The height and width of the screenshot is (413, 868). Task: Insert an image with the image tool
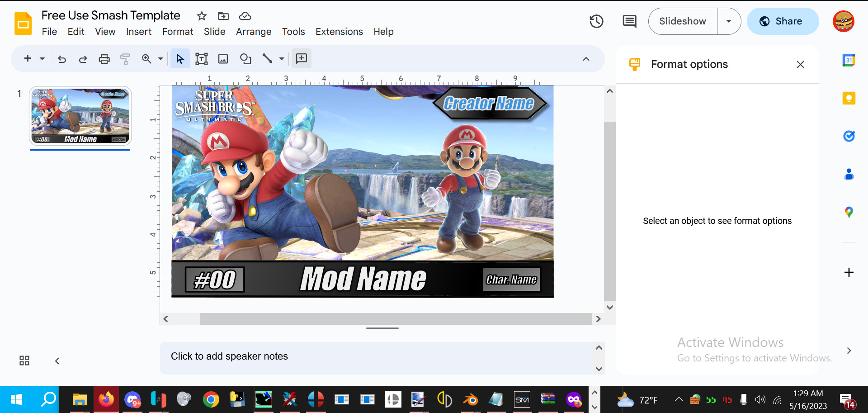point(223,59)
